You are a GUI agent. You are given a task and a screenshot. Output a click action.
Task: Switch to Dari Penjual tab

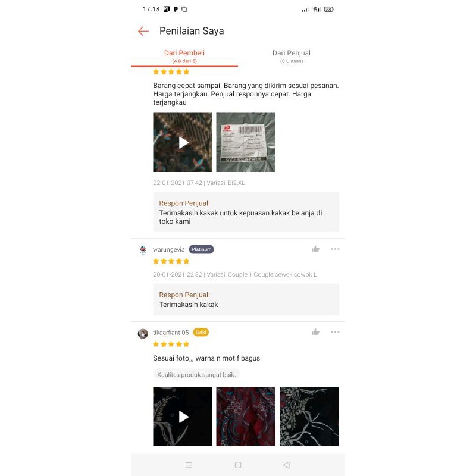pyautogui.click(x=292, y=57)
